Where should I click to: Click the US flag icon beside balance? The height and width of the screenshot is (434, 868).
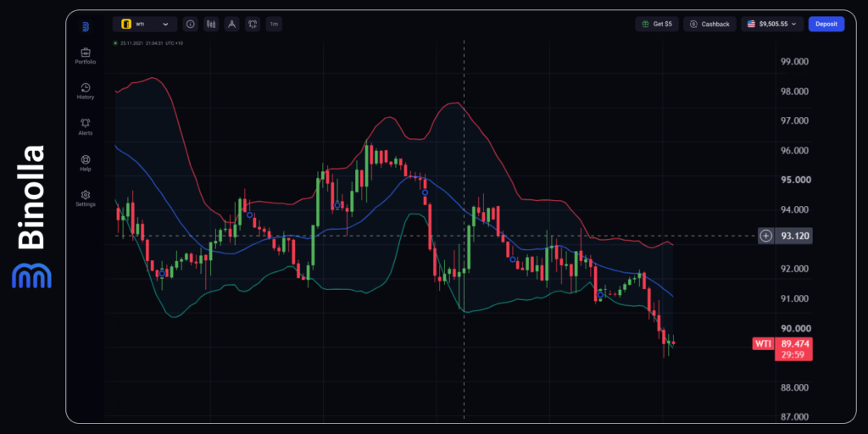(x=751, y=25)
